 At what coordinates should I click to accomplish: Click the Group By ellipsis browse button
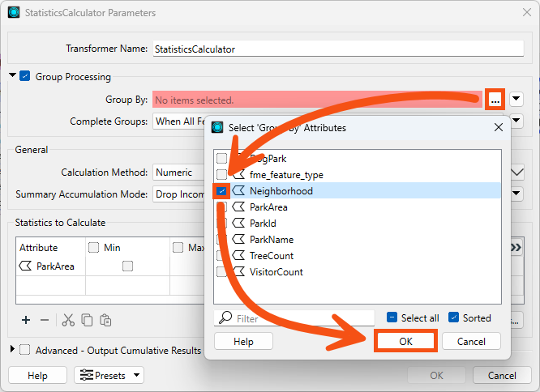[x=495, y=100]
